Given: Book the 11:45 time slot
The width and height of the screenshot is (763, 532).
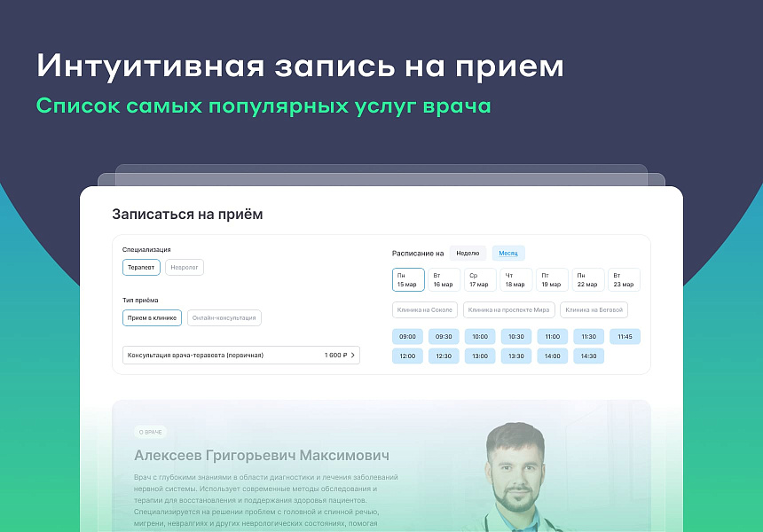Looking at the screenshot, I should pos(625,337).
